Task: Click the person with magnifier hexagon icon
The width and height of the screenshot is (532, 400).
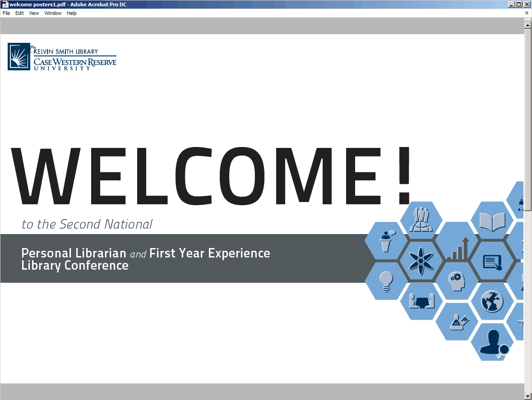Action: [492, 342]
